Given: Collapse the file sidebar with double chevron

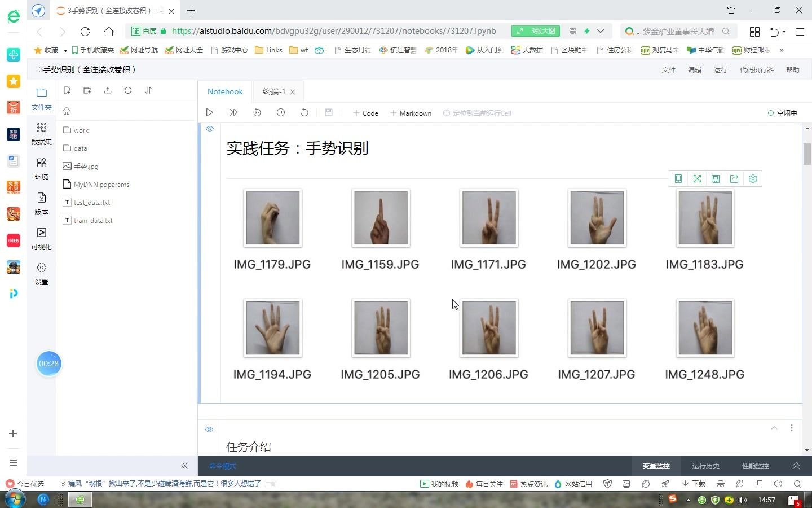Looking at the screenshot, I should 184,466.
